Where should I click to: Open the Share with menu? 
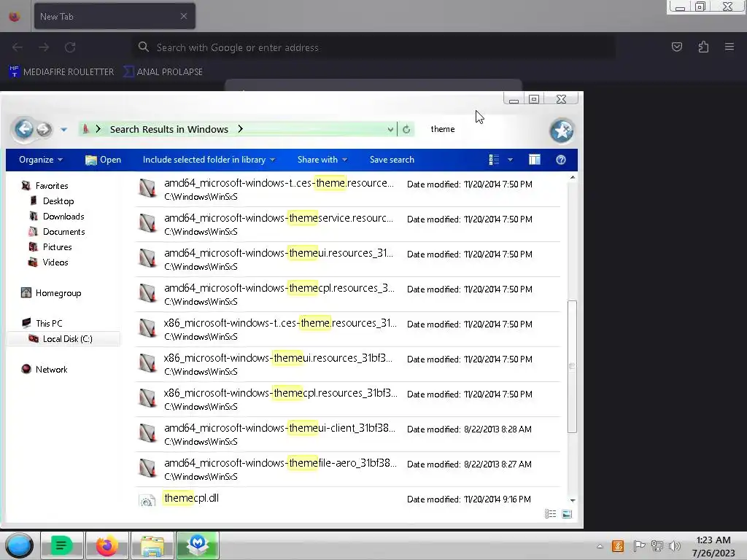[322, 160]
